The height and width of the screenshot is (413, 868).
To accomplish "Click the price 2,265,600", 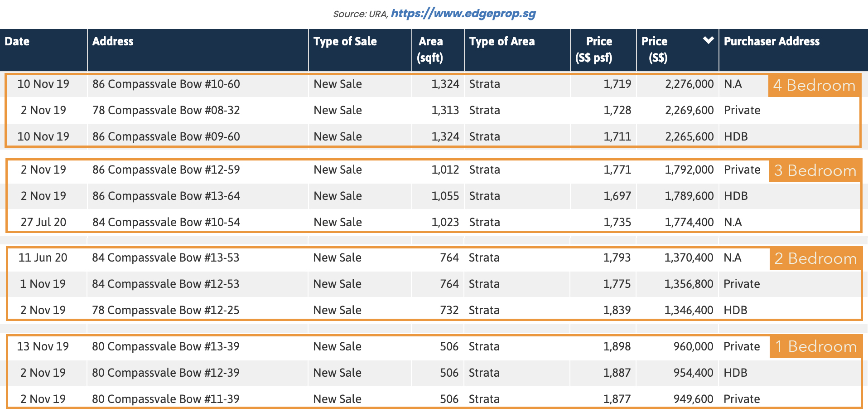I will [x=689, y=136].
